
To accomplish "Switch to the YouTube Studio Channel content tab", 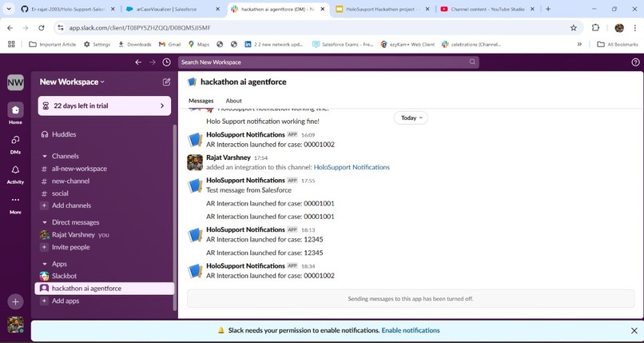I will click(x=487, y=9).
